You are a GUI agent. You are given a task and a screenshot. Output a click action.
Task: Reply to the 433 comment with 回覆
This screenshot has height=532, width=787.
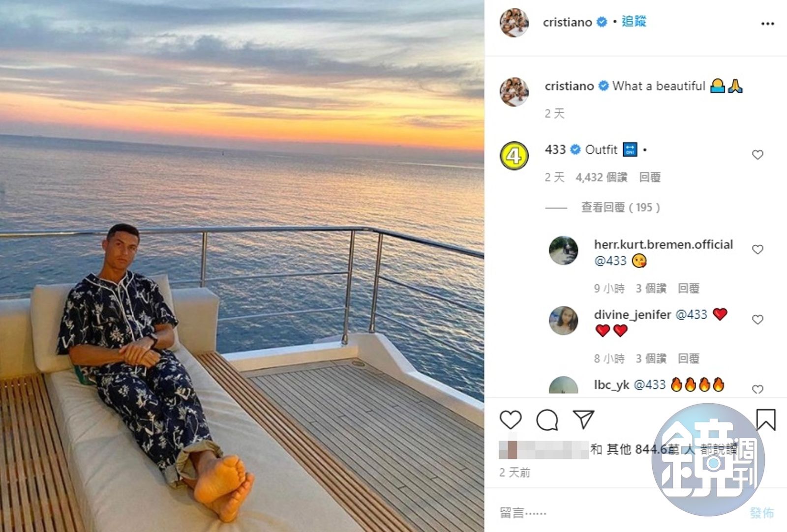[650, 177]
